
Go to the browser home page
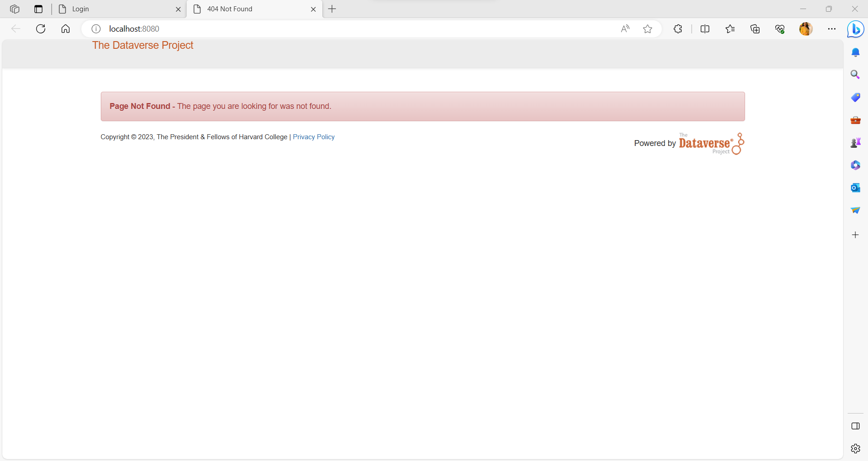point(66,29)
